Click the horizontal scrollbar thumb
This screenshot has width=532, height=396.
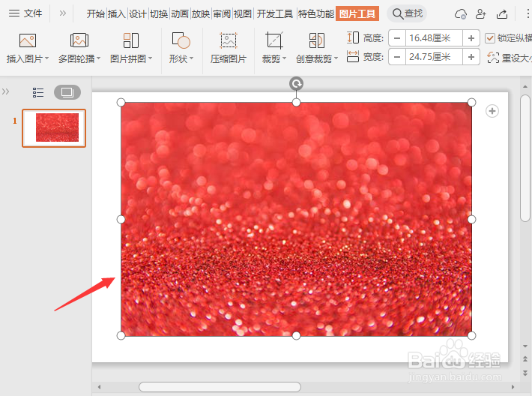[220, 387]
